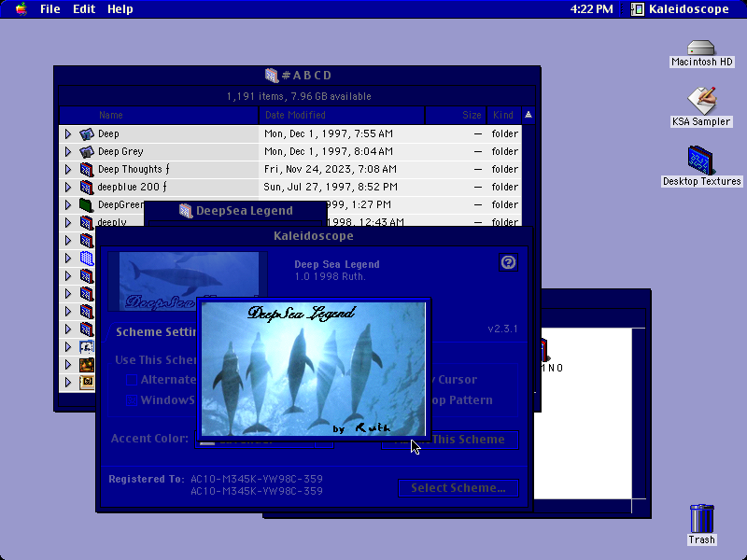This screenshot has width=747, height=560.
Task: Click the back window's vertical scrollbar
Action: pos(639,413)
